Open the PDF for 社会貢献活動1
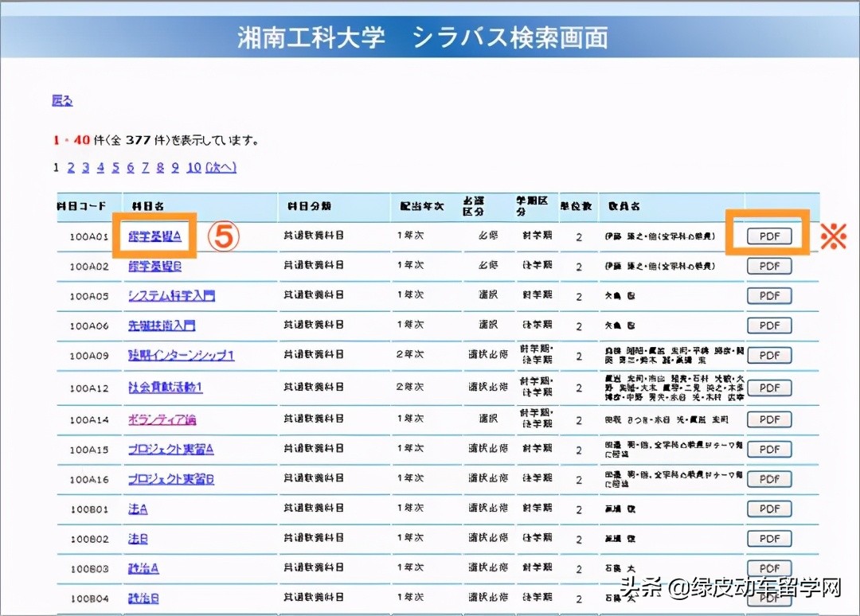This screenshot has width=860, height=616. (x=768, y=388)
